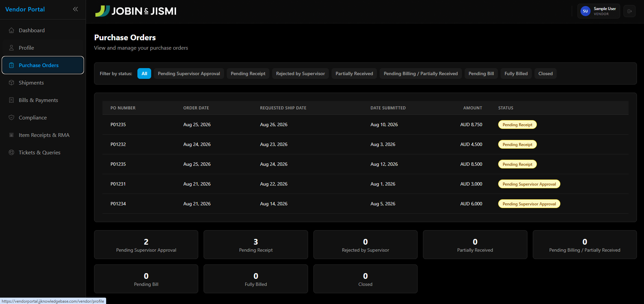Click the Bills & Payments receipt icon
Screen dimensions: 644x304
[x=11, y=100]
